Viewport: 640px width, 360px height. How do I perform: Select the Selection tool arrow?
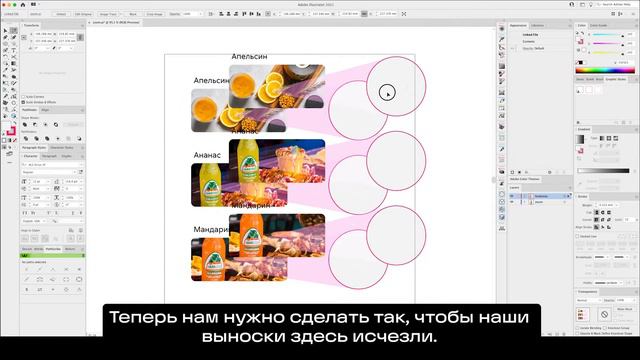(6, 31)
